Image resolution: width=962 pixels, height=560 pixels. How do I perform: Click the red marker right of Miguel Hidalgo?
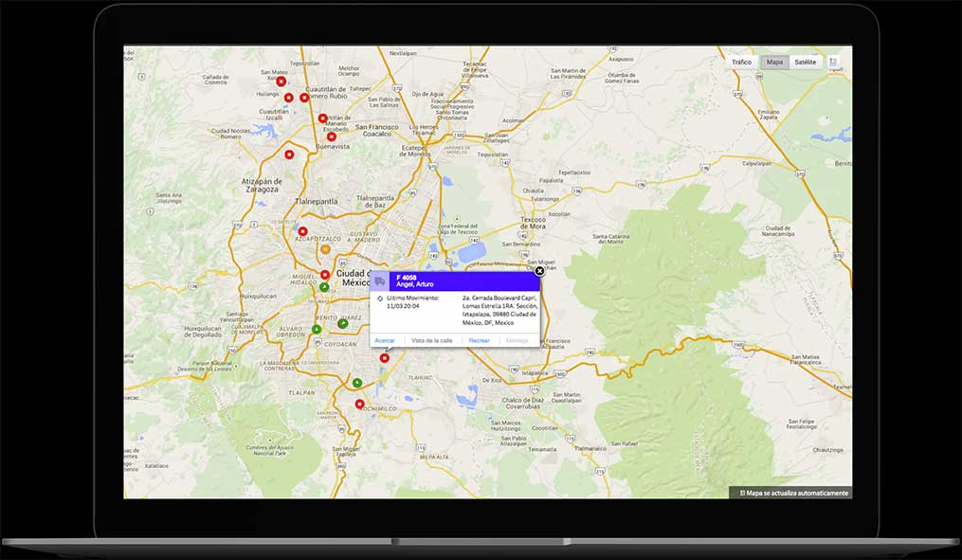click(324, 275)
